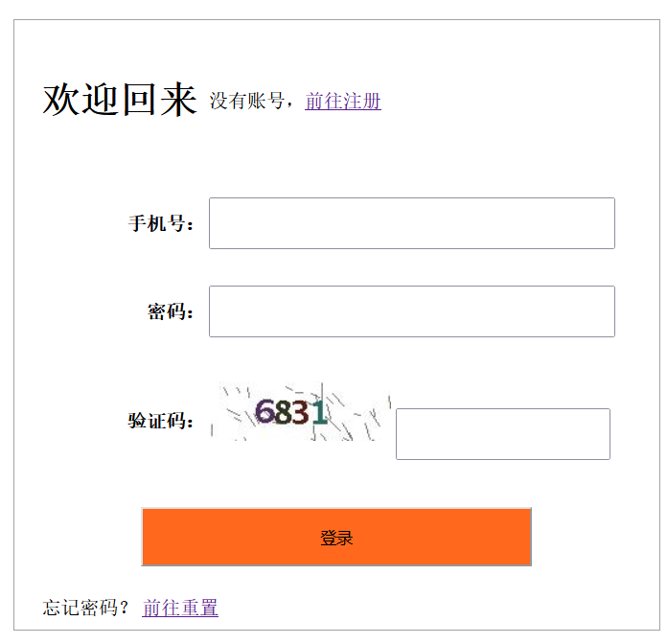Click the digit 6 in the captcha image

click(x=264, y=412)
